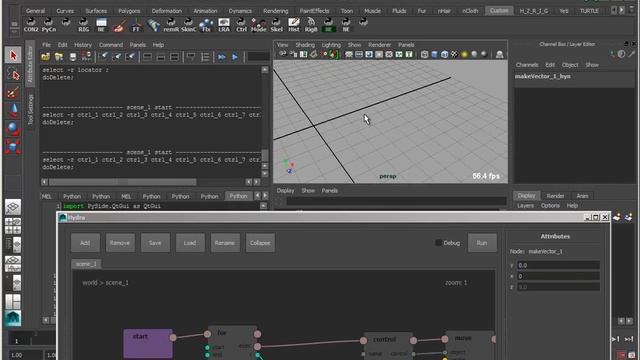Viewport: 640px width, 360px height.
Task: Click the Add button in Hydra
Action: click(85, 243)
